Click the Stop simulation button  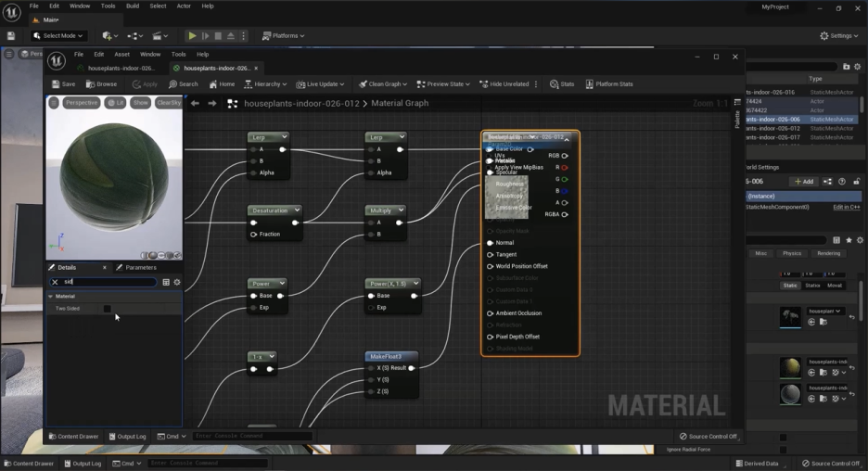(x=218, y=36)
